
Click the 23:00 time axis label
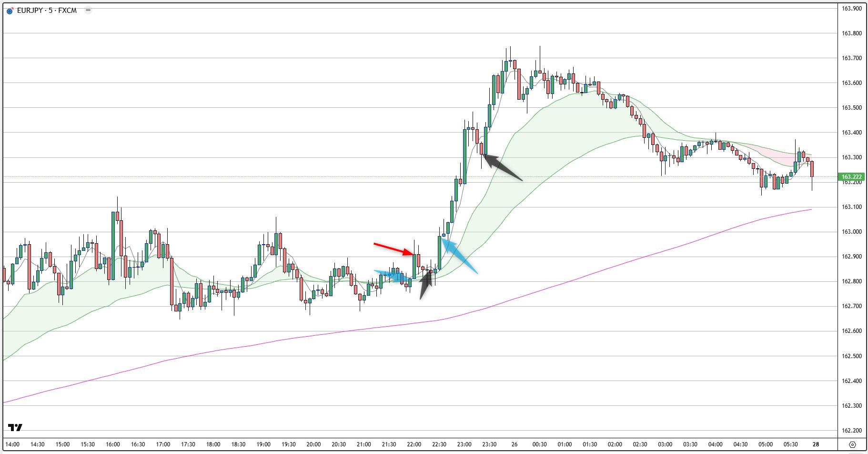(x=464, y=444)
